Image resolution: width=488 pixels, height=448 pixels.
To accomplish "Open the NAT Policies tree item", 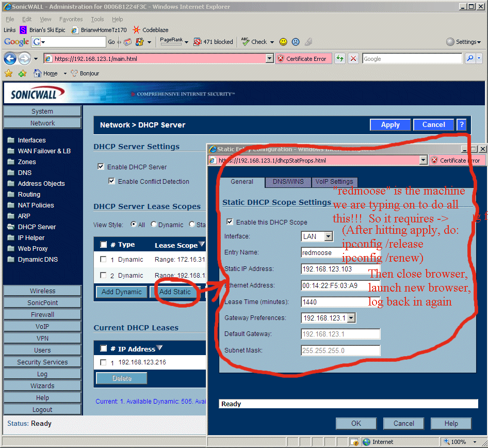I will pos(36,205).
